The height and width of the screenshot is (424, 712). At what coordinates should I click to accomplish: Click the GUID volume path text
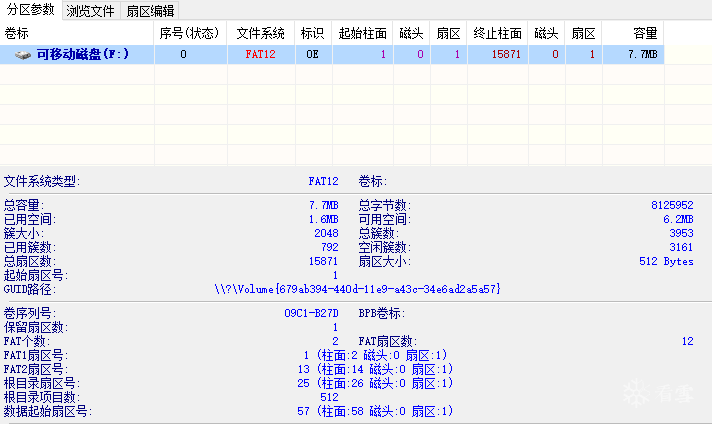(357, 289)
